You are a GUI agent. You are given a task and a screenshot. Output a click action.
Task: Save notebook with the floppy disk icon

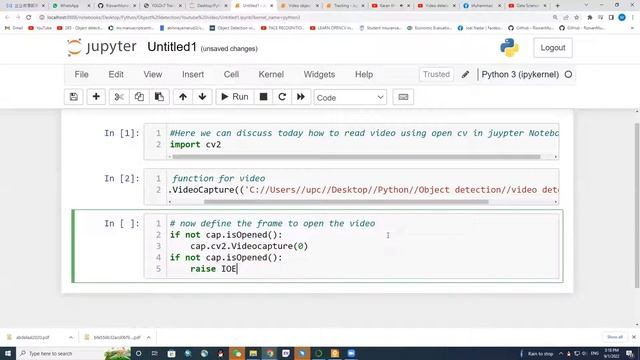click(x=74, y=97)
